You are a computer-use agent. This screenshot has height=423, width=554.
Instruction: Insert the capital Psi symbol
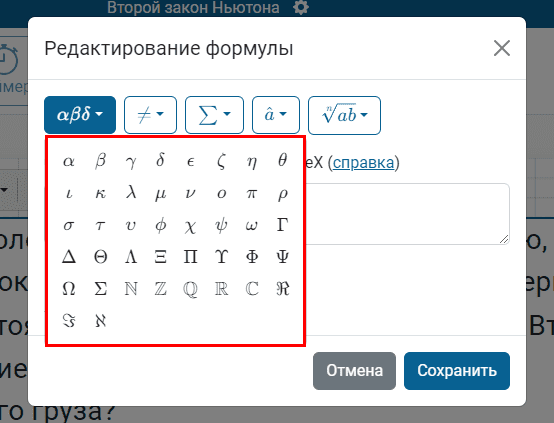pyautogui.click(x=282, y=257)
